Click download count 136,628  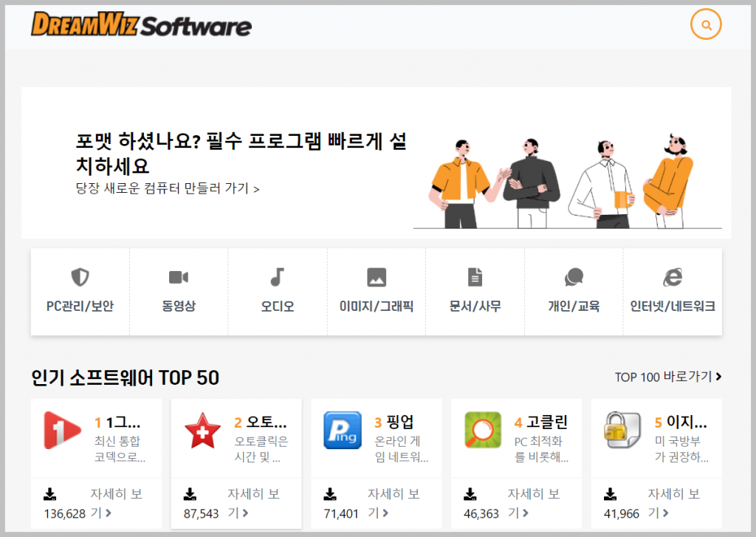point(65,514)
